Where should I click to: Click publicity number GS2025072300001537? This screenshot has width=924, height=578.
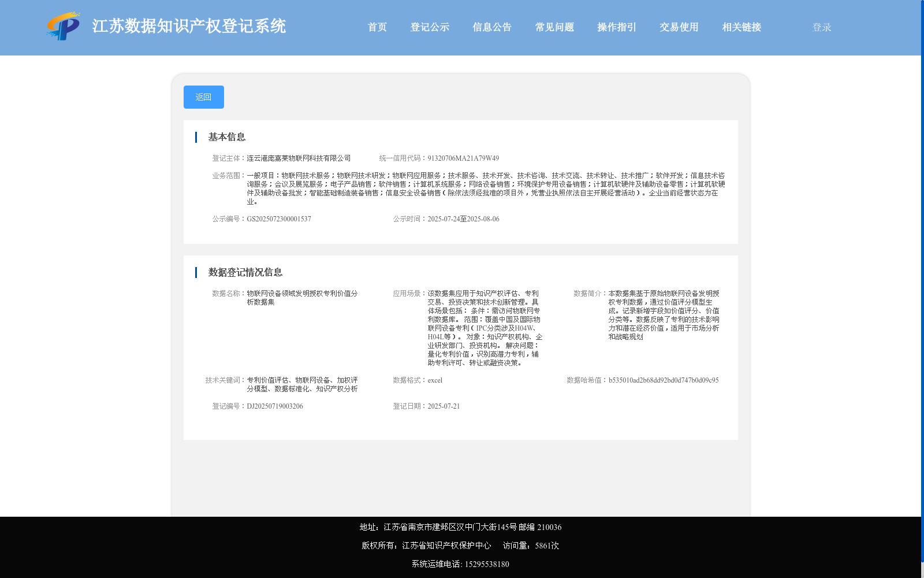pos(279,219)
